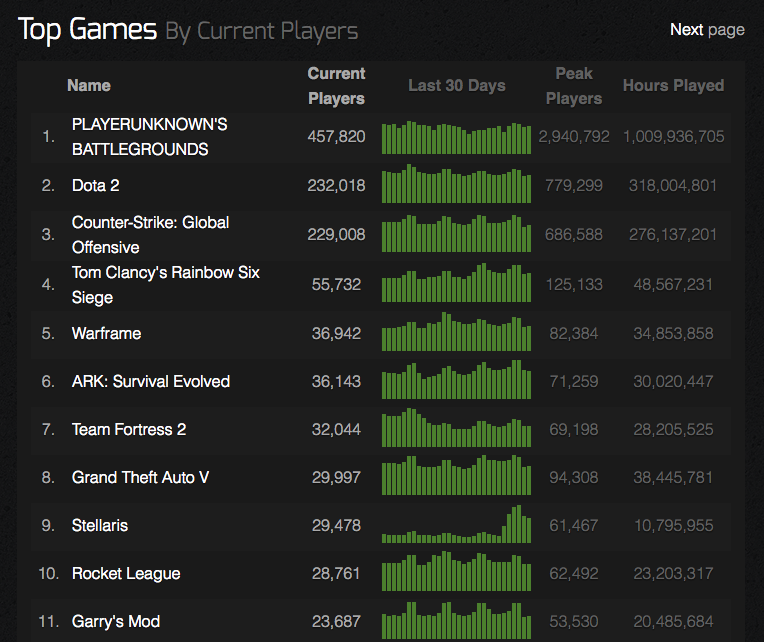Click Counter-Strike: Global Offensive's 30-day chart
This screenshot has height=642, width=764.
(457, 233)
